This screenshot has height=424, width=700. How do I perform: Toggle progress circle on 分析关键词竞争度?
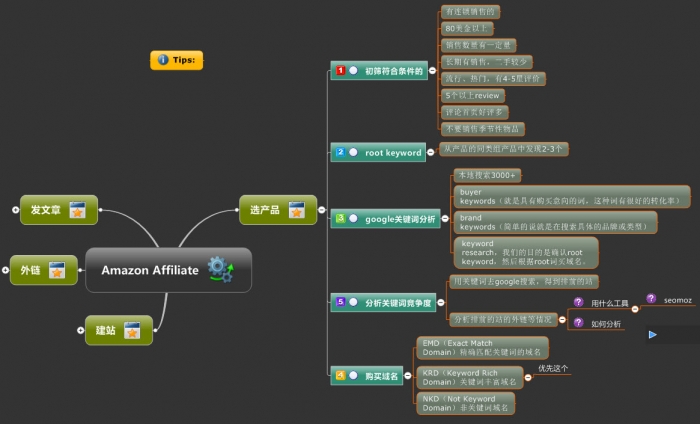point(353,302)
